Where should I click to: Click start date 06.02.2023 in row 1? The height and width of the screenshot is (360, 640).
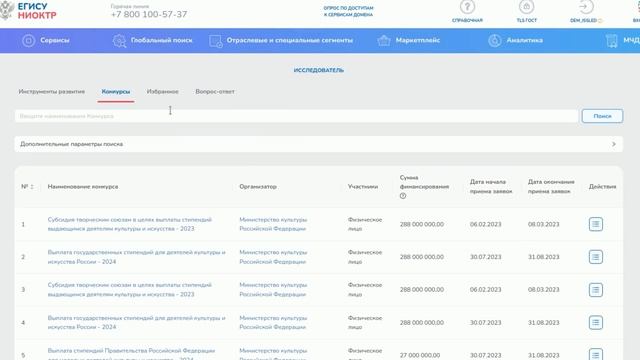click(x=485, y=224)
